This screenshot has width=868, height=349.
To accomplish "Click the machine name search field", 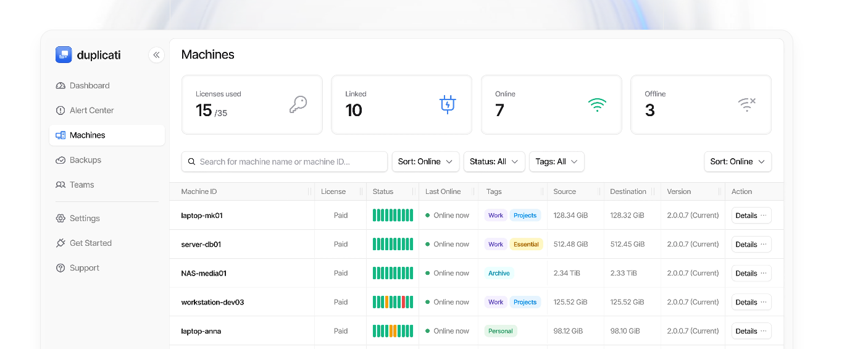I will pyautogui.click(x=285, y=162).
